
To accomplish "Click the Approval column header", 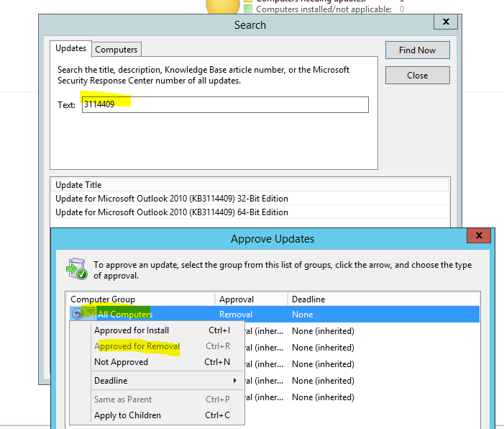I will click(252, 299).
